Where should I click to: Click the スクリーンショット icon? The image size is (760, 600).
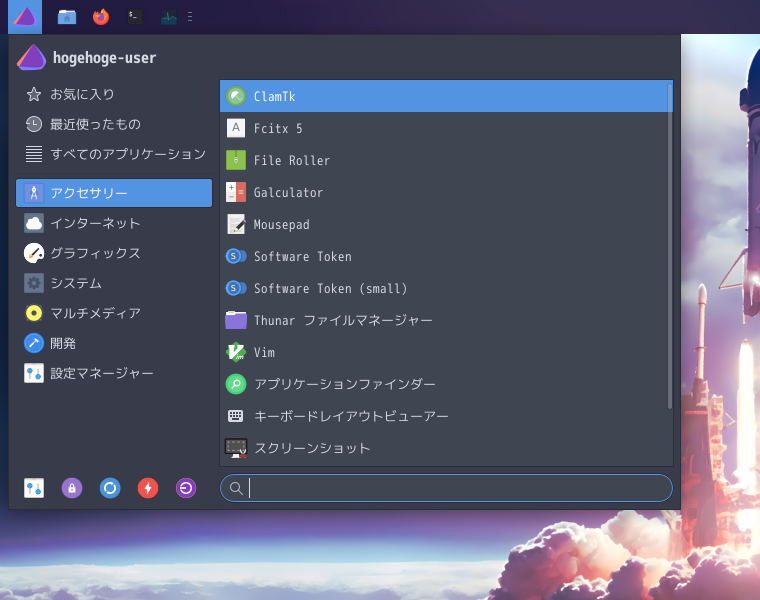pos(236,448)
